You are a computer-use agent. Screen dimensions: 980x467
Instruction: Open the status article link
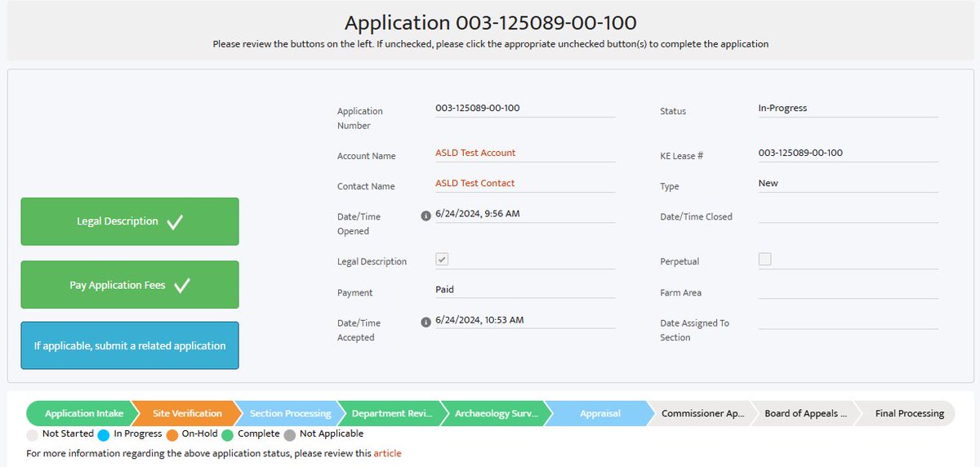pyautogui.click(x=387, y=453)
